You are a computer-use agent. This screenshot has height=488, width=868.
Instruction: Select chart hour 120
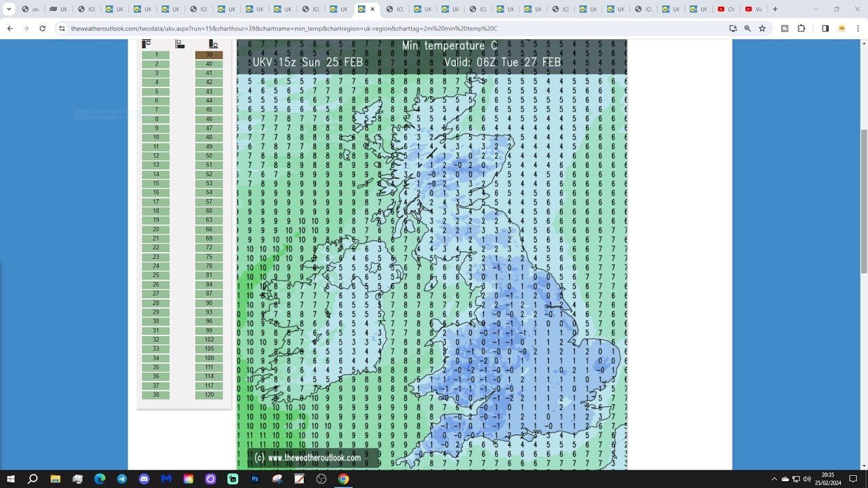[209, 394]
